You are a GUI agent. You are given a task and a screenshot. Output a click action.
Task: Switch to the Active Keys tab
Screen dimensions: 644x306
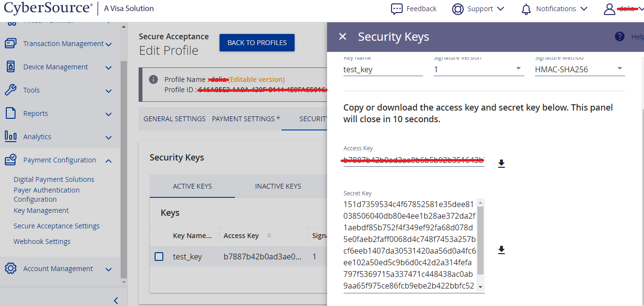click(x=192, y=186)
